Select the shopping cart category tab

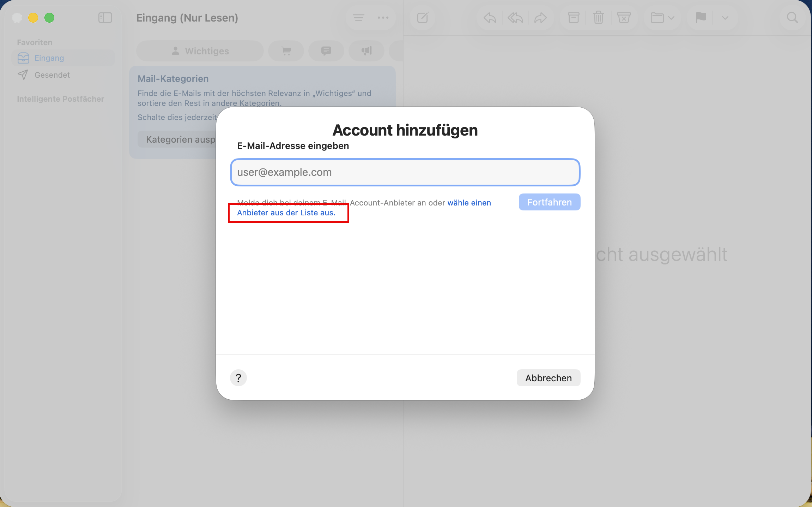tap(286, 51)
